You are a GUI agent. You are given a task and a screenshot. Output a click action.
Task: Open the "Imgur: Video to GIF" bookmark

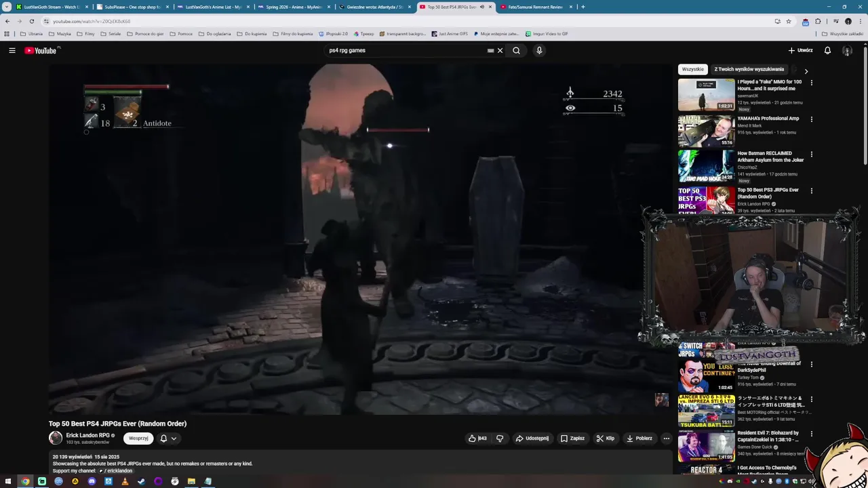point(547,33)
